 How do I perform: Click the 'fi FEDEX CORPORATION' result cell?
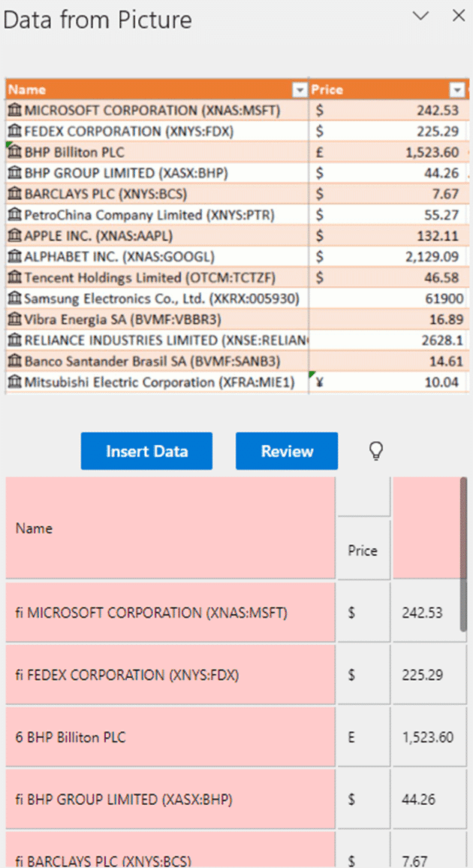click(170, 675)
